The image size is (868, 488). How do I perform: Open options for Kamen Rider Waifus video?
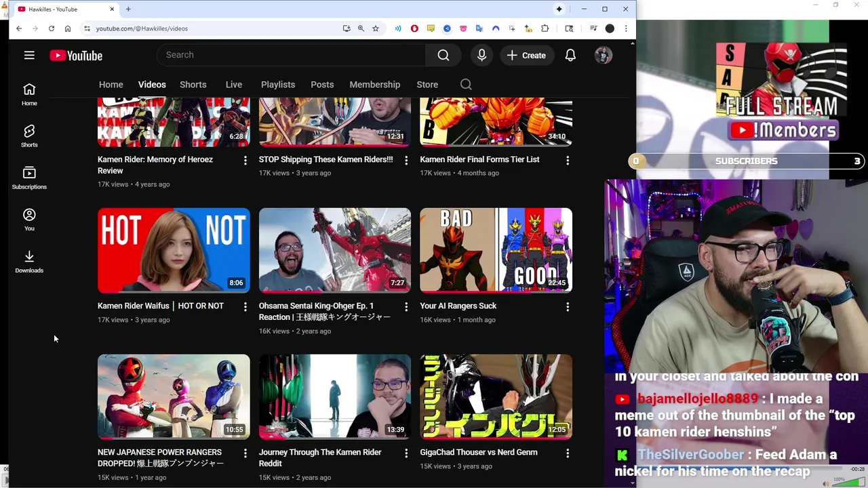tap(245, 307)
